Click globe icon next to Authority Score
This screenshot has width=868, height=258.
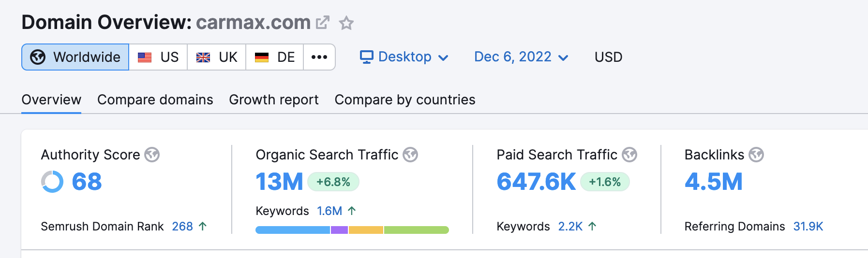[x=152, y=155]
